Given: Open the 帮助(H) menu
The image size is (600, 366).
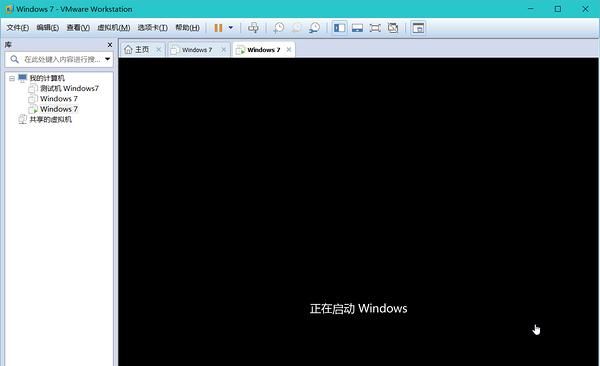Looking at the screenshot, I should tap(188, 28).
